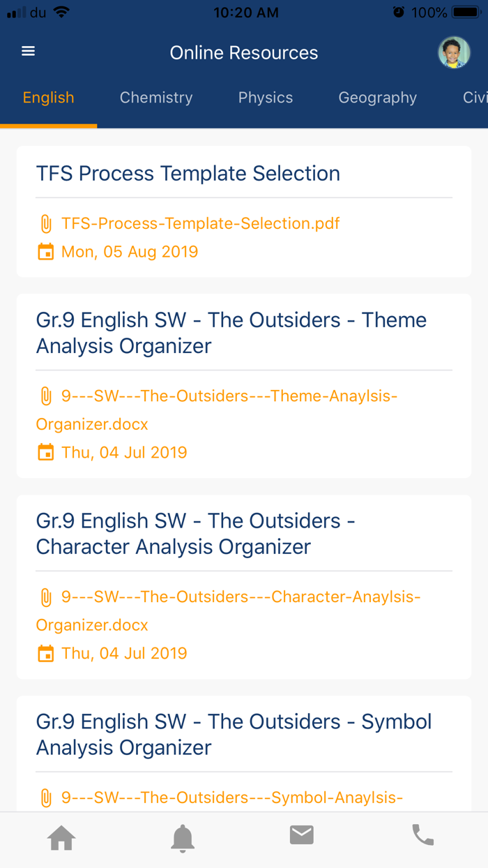Viewport: 488px width, 868px height.
Task: Select the English tab
Action: 48,98
